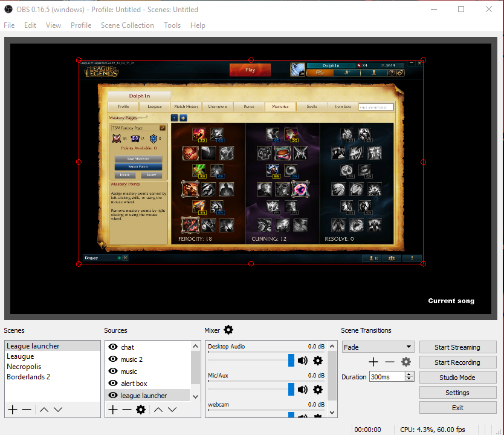
Task: Adjust webcam volume slider handle
Action: (x=291, y=414)
